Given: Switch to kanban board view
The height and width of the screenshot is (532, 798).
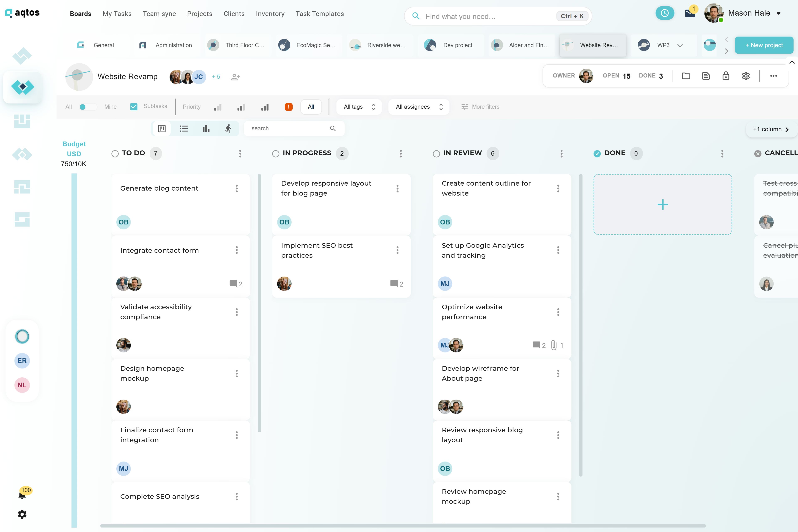Looking at the screenshot, I should (162, 129).
